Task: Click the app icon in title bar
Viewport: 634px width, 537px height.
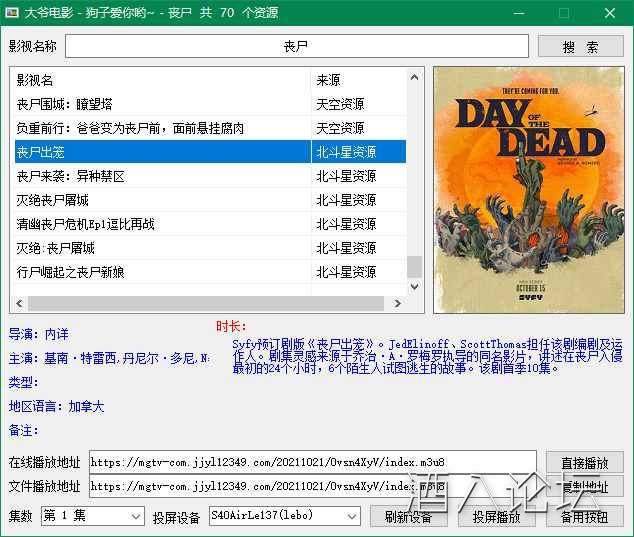Action: coord(12,13)
